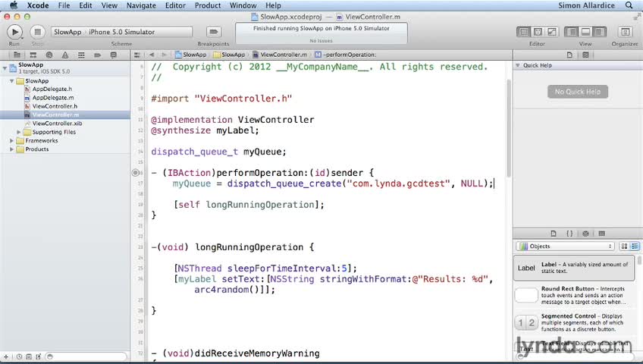This screenshot has width=643, height=364.
Task: Click ViewController.m in the jump bar
Action: [x=280, y=55]
